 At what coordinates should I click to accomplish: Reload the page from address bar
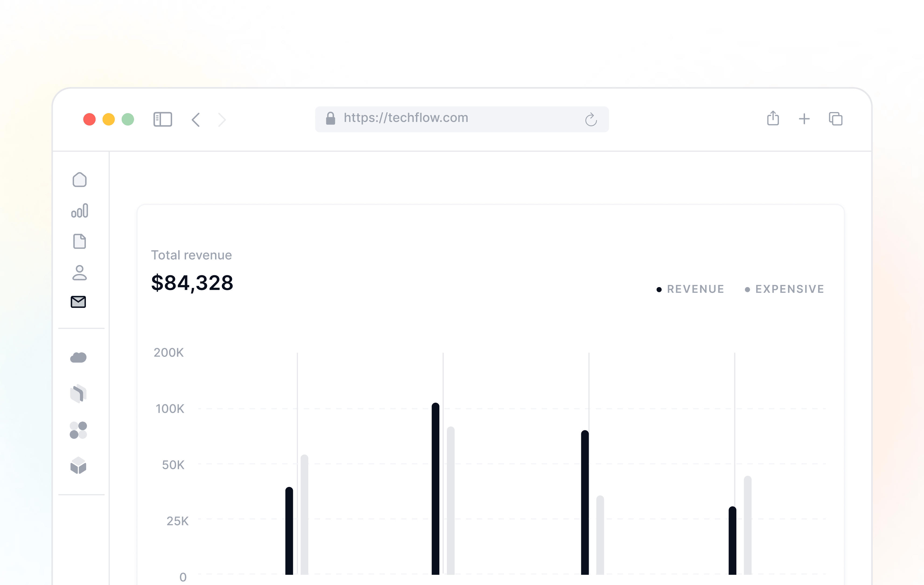(x=591, y=120)
